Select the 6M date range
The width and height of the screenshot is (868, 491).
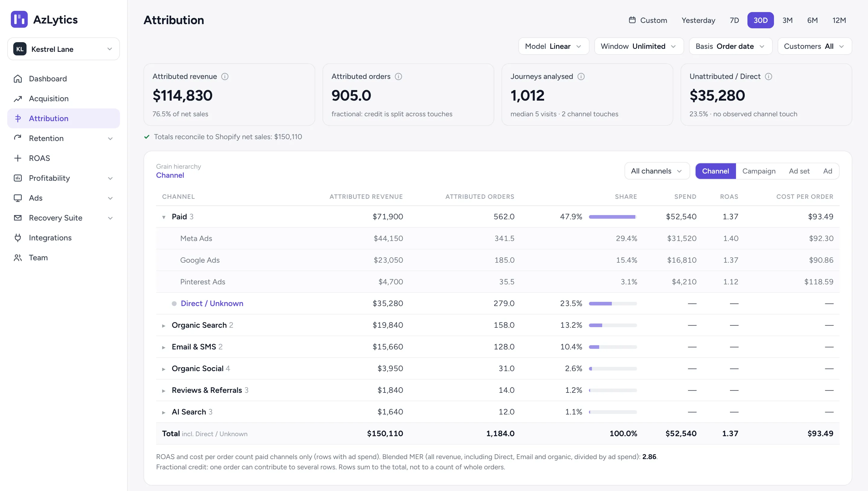pos(812,20)
